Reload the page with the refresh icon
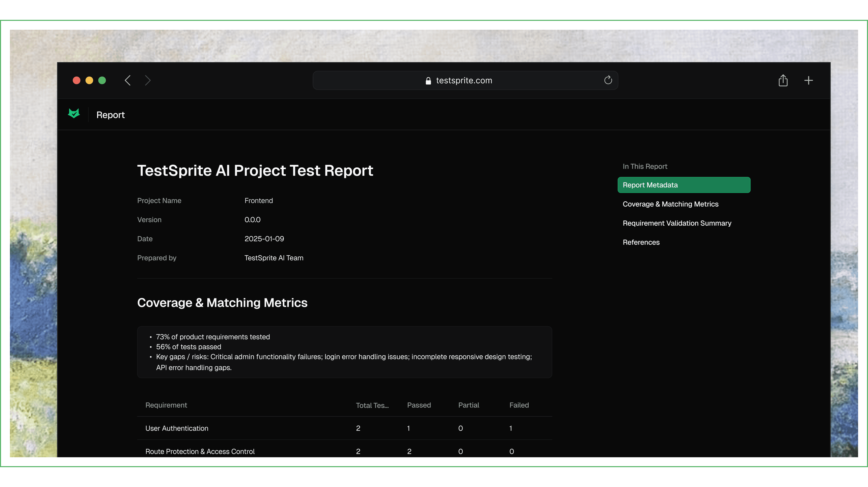This screenshot has height=487, width=868. (608, 80)
